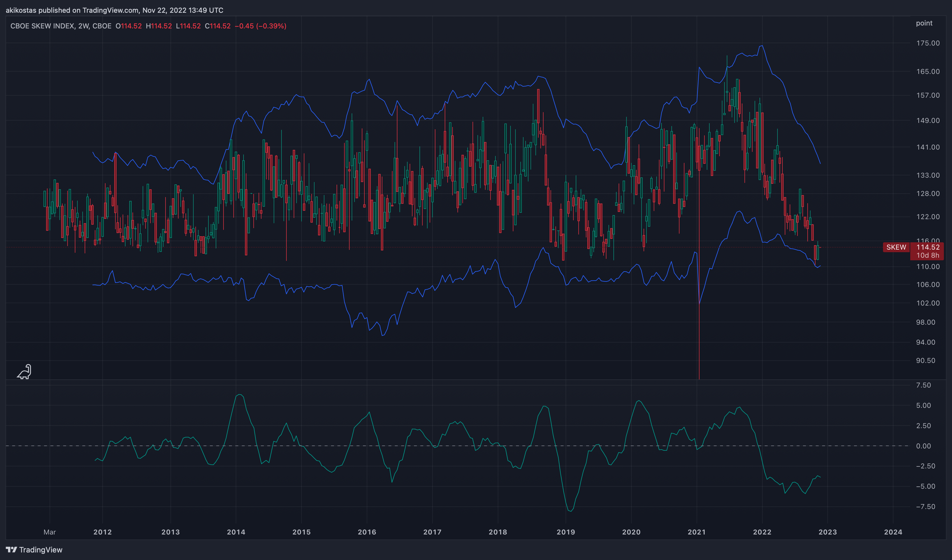Click the 2019 label on time axis

tap(566, 532)
